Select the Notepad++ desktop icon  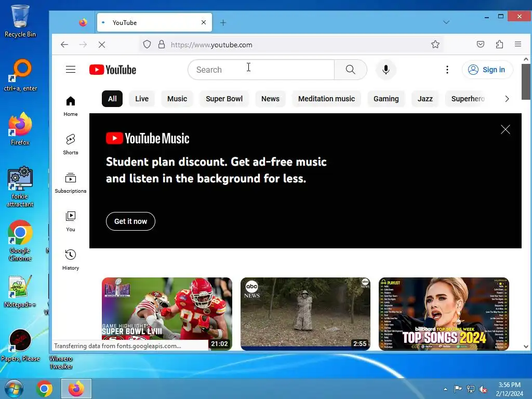(20, 291)
